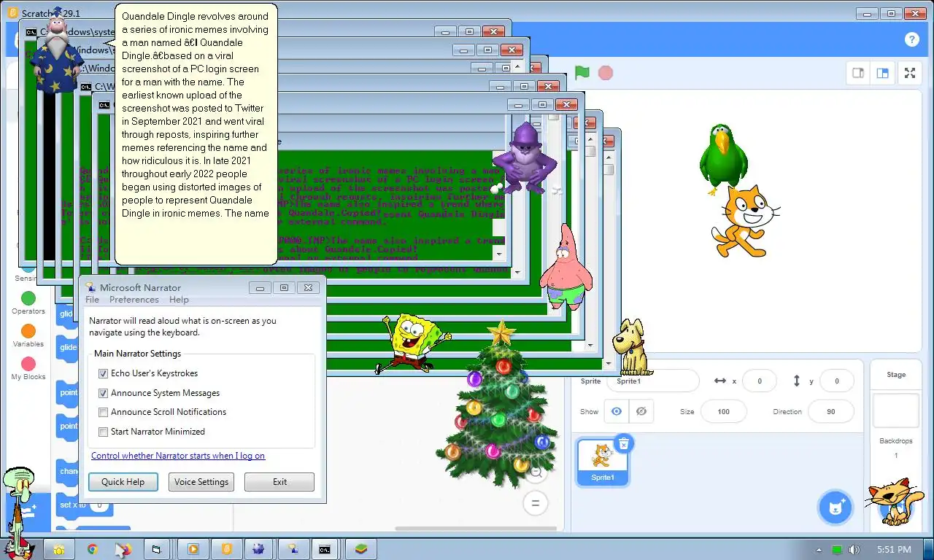Open the Narrator taskbar button
Viewport: 934px width, 560px height.
click(293, 549)
